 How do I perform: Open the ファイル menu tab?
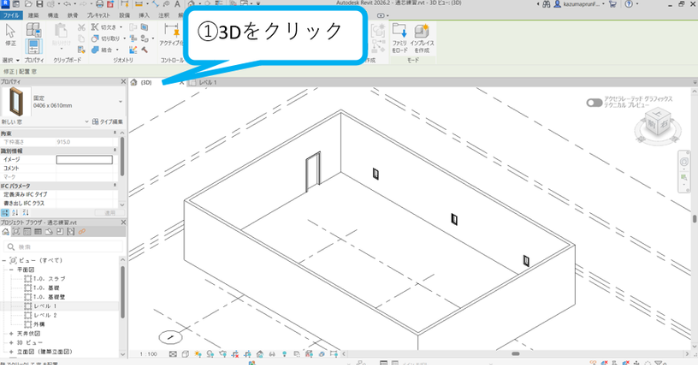(11, 15)
